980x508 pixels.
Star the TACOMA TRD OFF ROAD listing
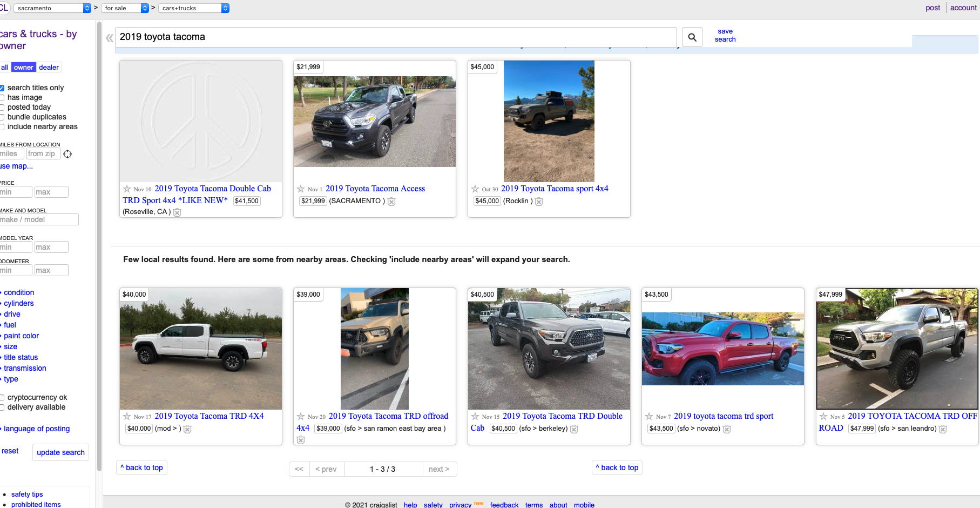(x=823, y=416)
